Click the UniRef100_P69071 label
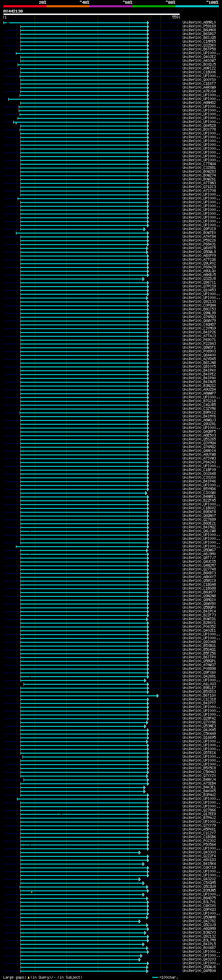Viewport: 222px width, 980px height. pos(199,340)
